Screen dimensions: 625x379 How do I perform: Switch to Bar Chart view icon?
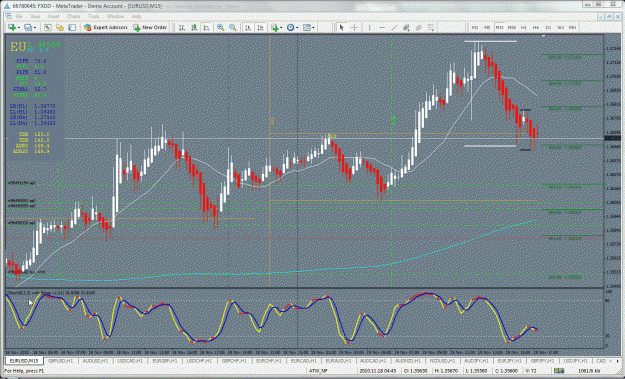click(x=182, y=27)
